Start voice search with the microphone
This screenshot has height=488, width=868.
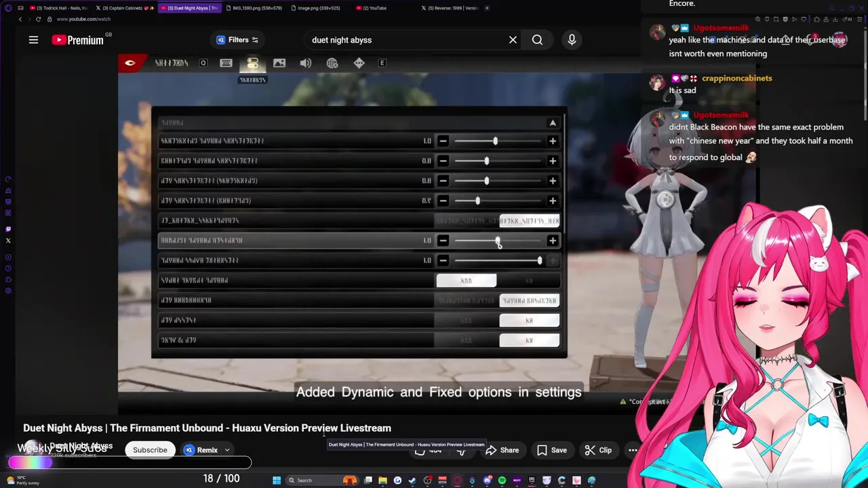point(572,40)
